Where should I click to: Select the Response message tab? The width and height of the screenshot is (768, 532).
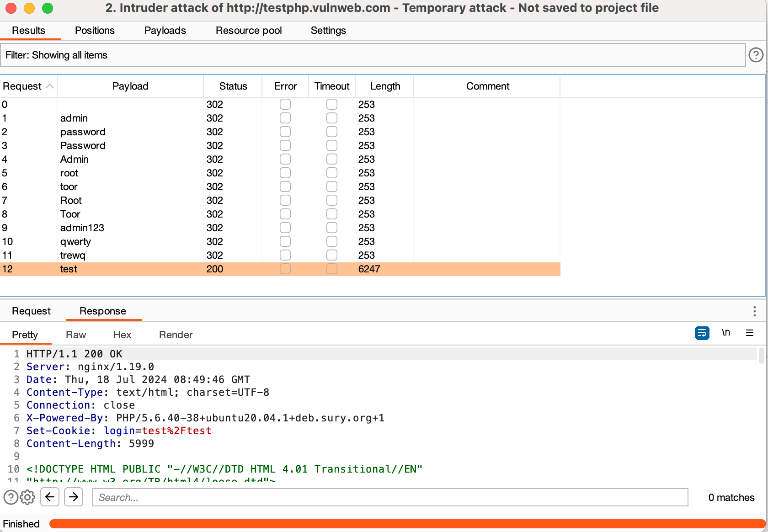103,311
